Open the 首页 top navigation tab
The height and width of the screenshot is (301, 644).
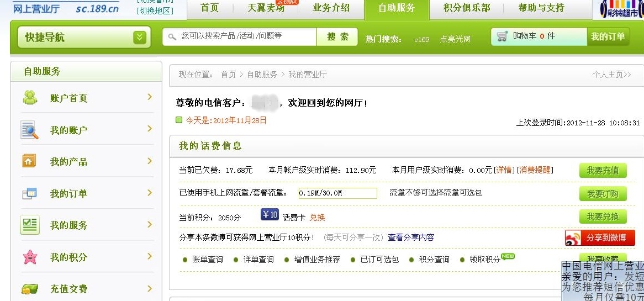pyautogui.click(x=209, y=8)
